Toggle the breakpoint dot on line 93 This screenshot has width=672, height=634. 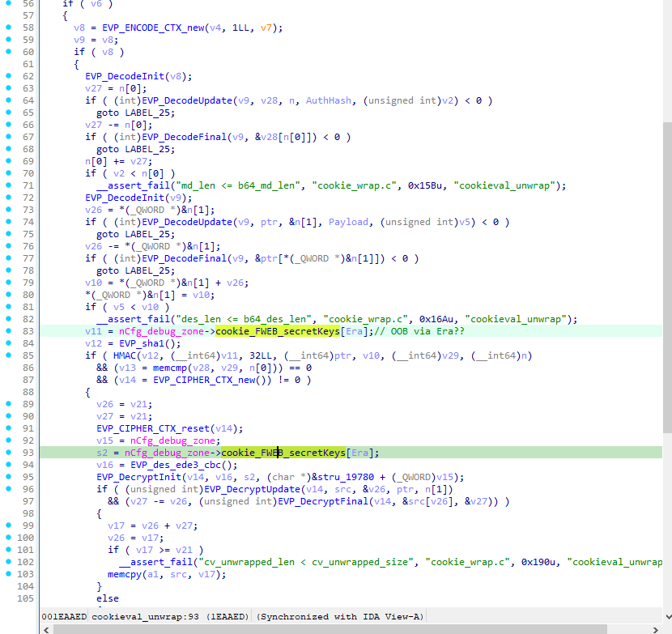[x=8, y=453]
